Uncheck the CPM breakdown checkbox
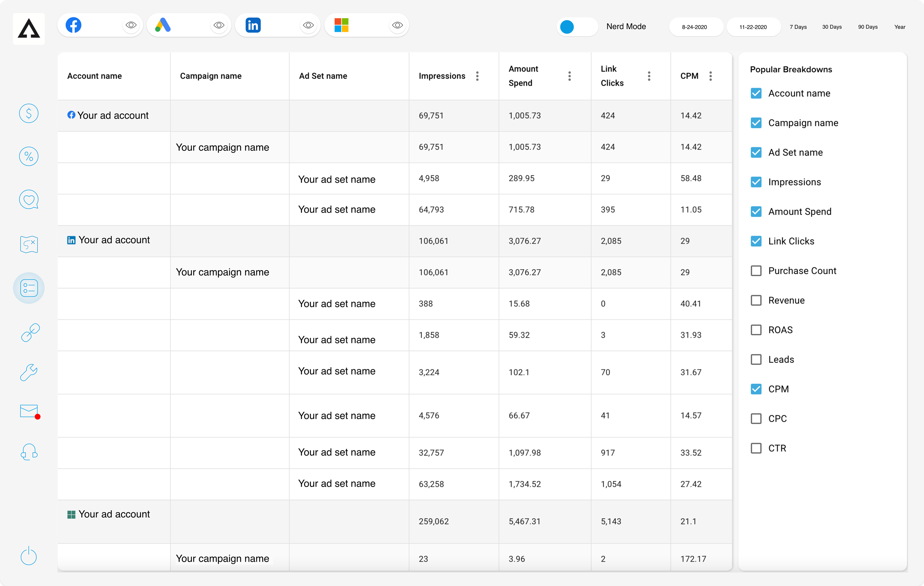Viewport: 924px width, 586px height. pos(756,389)
